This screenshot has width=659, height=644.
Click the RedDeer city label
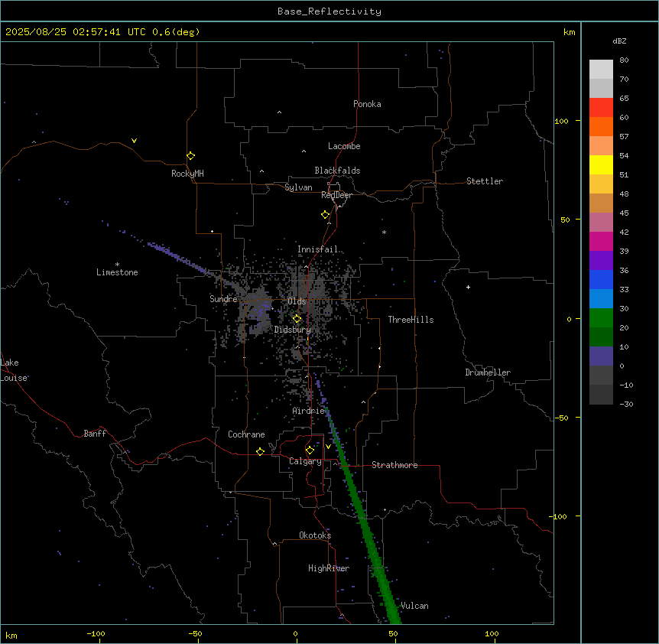point(336,195)
